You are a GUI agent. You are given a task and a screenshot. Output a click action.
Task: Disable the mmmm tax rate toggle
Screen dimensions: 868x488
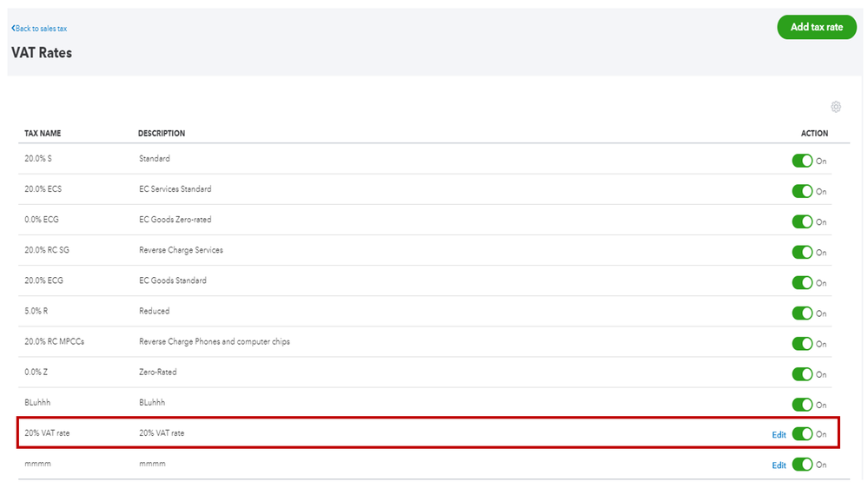tap(802, 465)
